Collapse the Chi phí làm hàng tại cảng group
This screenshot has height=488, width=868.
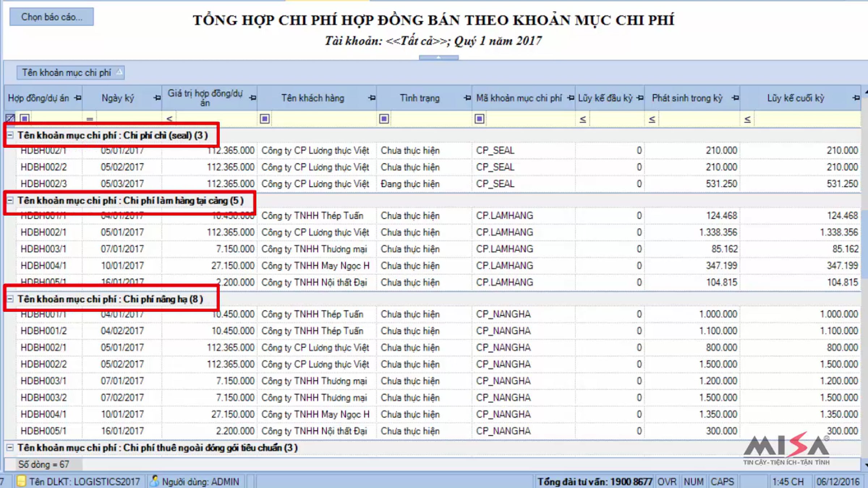point(10,200)
